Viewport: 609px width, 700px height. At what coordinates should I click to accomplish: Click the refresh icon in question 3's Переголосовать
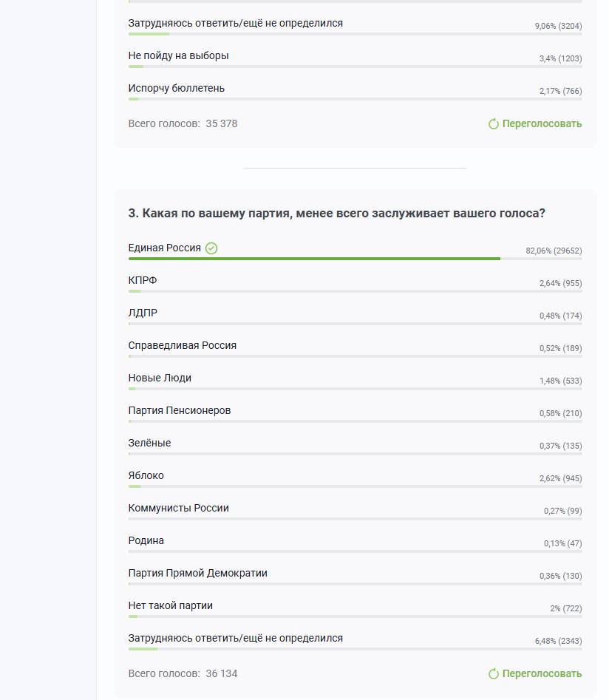(x=494, y=673)
